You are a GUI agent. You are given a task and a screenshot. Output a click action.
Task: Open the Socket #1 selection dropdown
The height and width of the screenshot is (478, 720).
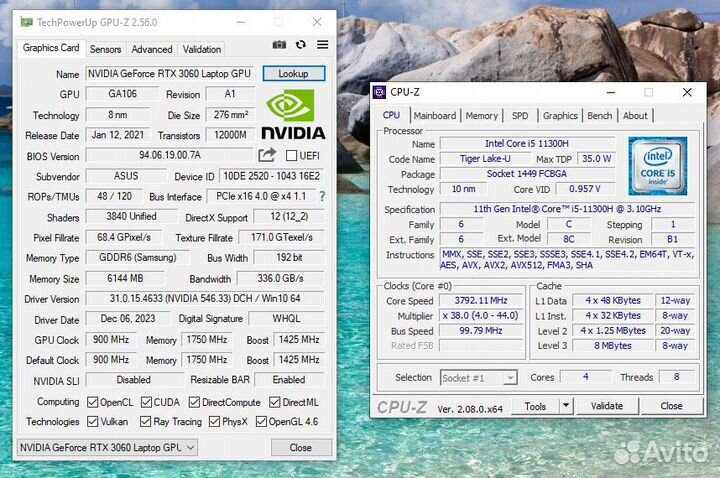(479, 378)
